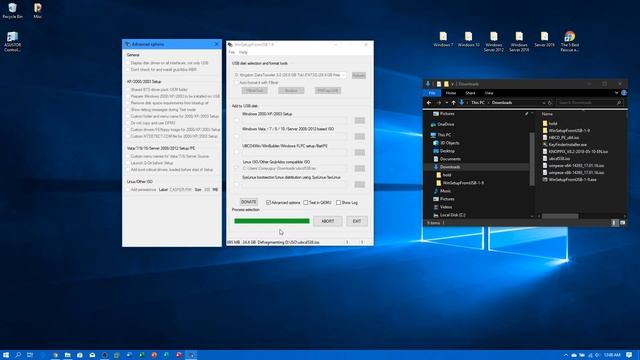This screenshot has height=360, width=640.
Task: Open the Windows 7 desktop file
Action: click(x=443, y=39)
